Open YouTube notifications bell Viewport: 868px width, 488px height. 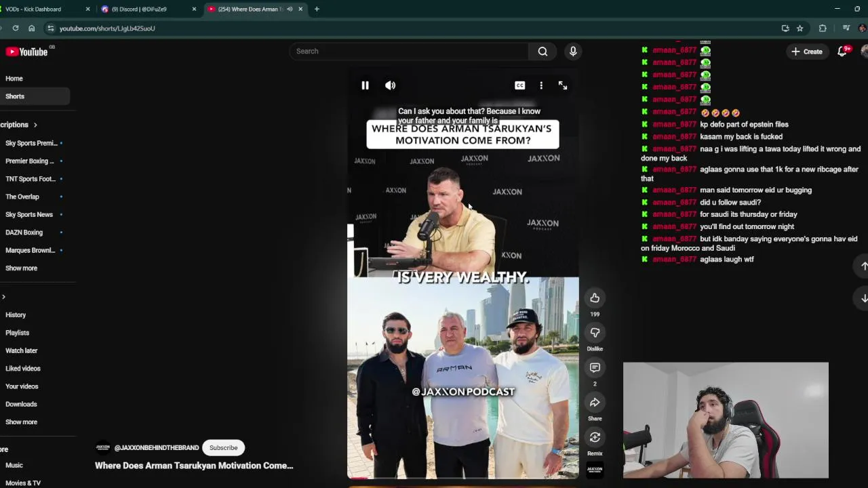(x=842, y=52)
